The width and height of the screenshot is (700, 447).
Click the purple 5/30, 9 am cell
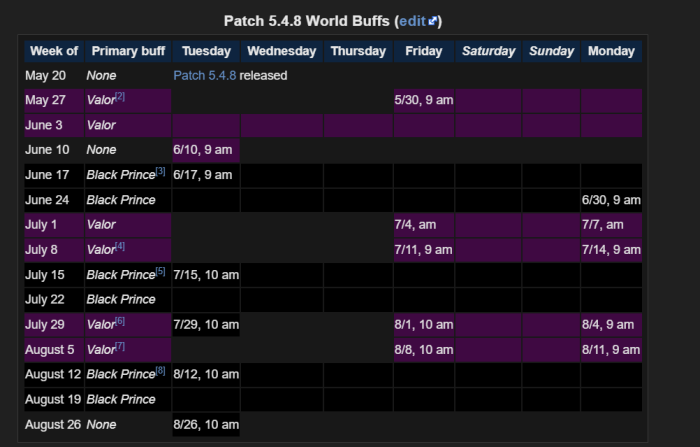pyautogui.click(x=423, y=100)
